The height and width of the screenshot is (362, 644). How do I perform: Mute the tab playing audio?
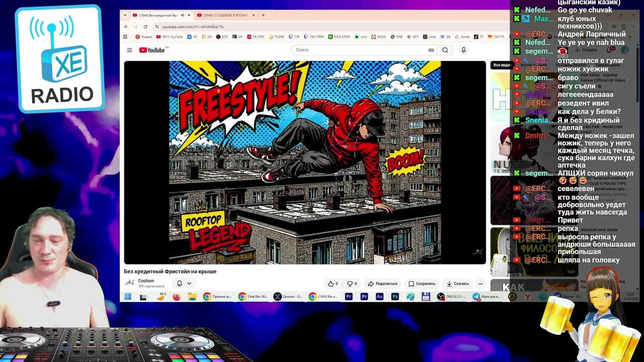182,15
